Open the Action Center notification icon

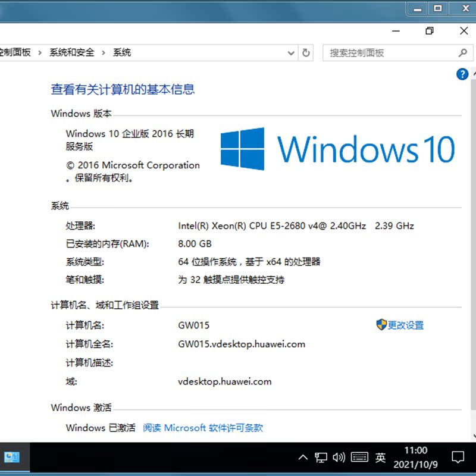pyautogui.click(x=458, y=457)
